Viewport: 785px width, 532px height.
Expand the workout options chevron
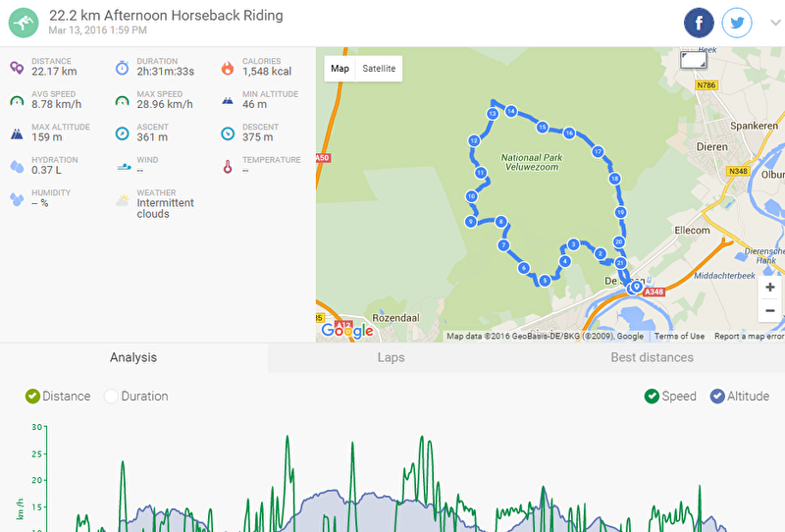[775, 23]
